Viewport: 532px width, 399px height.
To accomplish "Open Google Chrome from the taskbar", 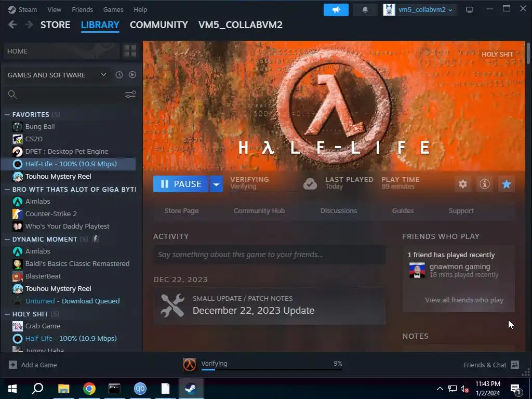I will pyautogui.click(x=89, y=389).
